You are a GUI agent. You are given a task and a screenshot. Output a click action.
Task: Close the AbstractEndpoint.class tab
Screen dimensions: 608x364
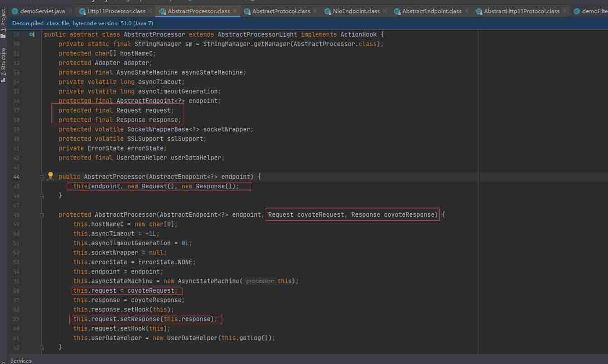(x=467, y=11)
